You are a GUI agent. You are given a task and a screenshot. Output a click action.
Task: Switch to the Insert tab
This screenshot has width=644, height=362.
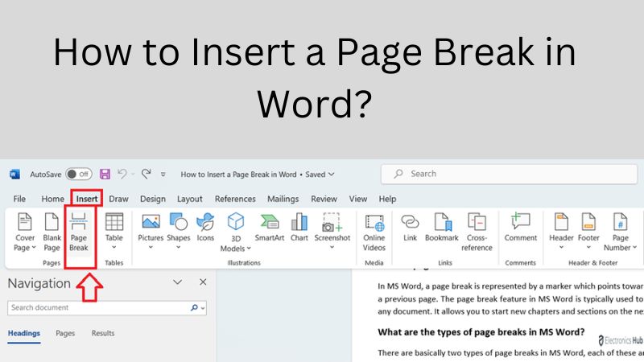tap(87, 199)
